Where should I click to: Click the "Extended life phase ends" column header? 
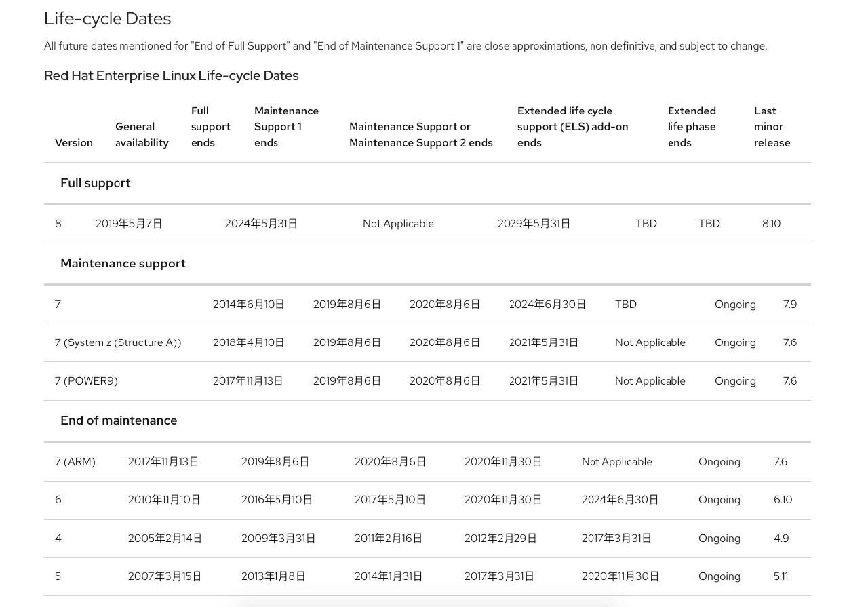pyautogui.click(x=692, y=127)
